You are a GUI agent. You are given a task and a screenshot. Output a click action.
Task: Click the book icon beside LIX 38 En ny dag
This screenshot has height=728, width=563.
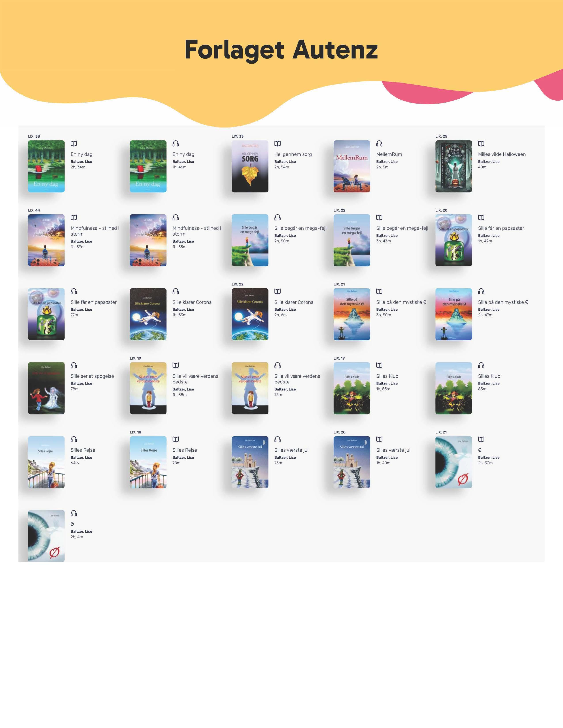click(74, 144)
